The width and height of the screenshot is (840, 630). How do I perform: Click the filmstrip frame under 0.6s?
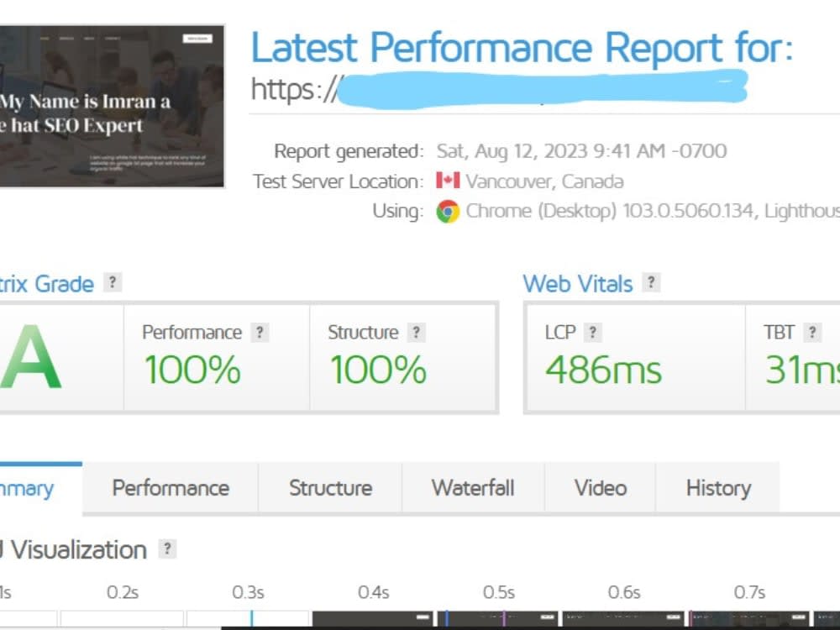click(x=623, y=618)
